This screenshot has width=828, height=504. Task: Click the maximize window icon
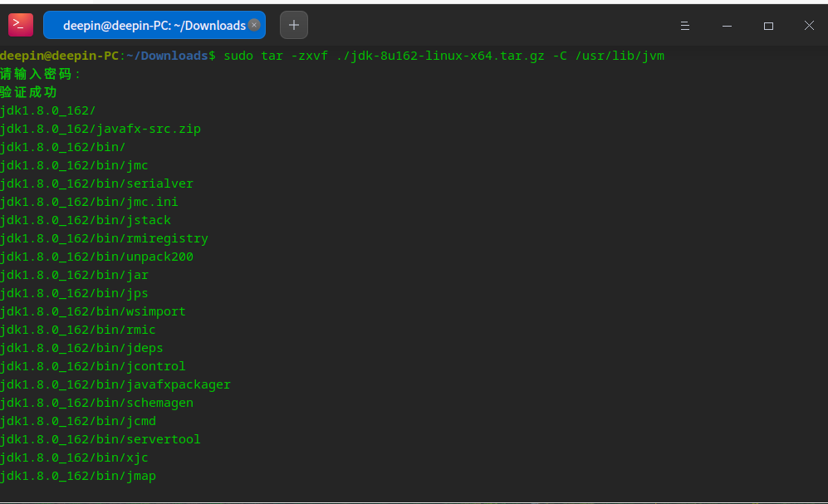point(767,26)
